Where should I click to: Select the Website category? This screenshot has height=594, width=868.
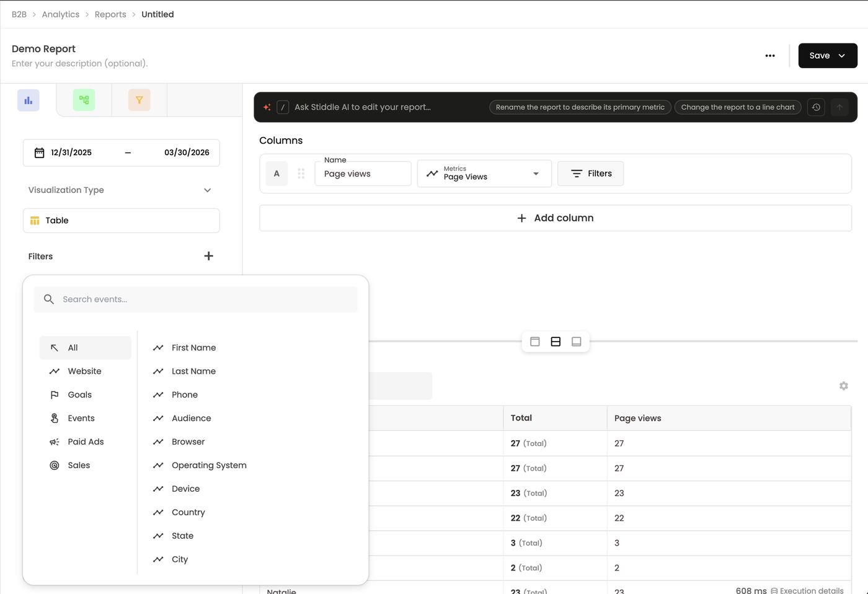(x=86, y=371)
